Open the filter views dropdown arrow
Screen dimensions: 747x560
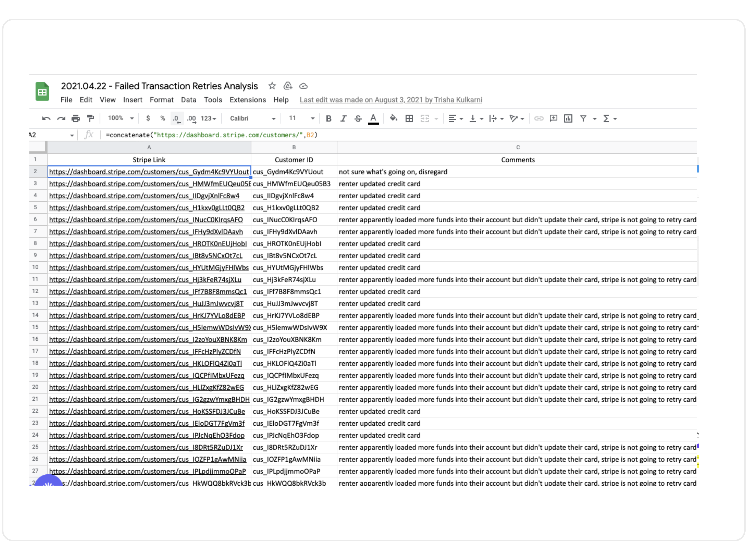tap(595, 119)
